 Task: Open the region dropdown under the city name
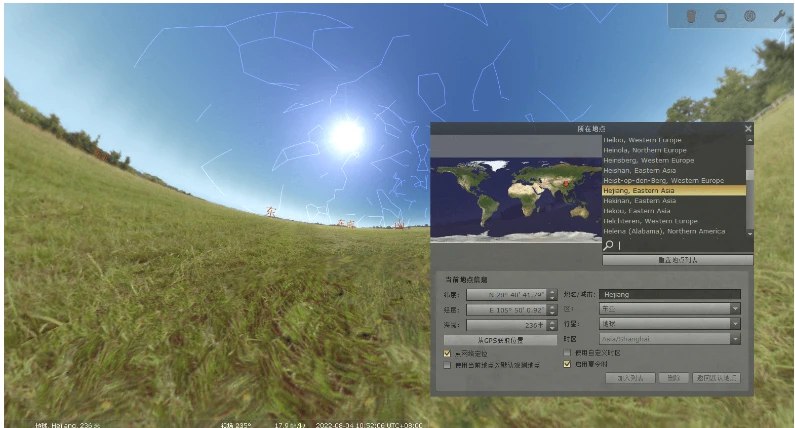click(x=735, y=309)
